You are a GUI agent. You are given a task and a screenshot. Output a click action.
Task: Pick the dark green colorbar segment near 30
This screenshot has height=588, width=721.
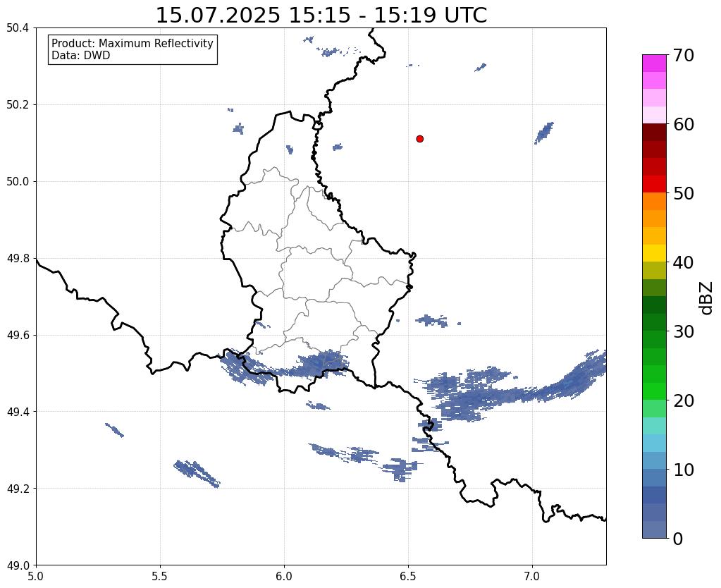654,322
